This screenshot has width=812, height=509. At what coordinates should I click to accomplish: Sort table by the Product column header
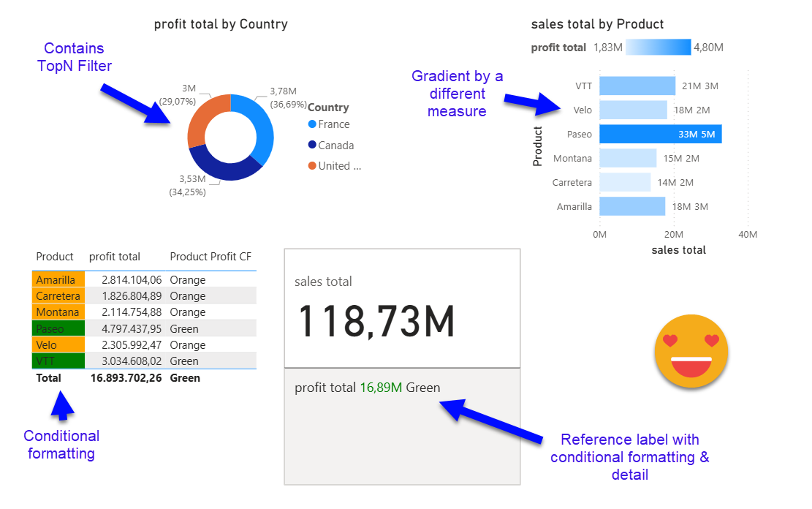[x=55, y=257]
